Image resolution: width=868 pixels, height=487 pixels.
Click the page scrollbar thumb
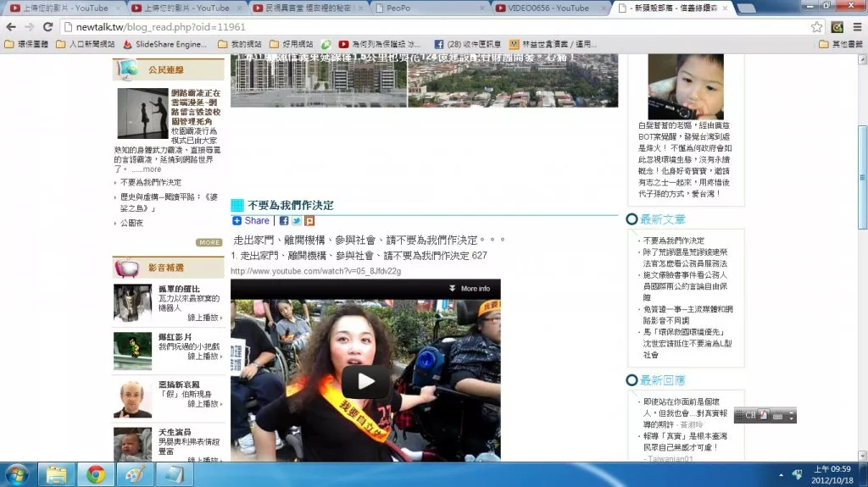click(x=862, y=177)
